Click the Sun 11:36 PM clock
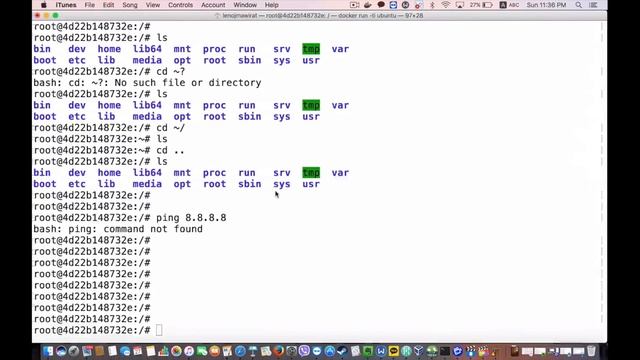Image resolution: width=640 pixels, height=360 pixels. (x=546, y=5)
